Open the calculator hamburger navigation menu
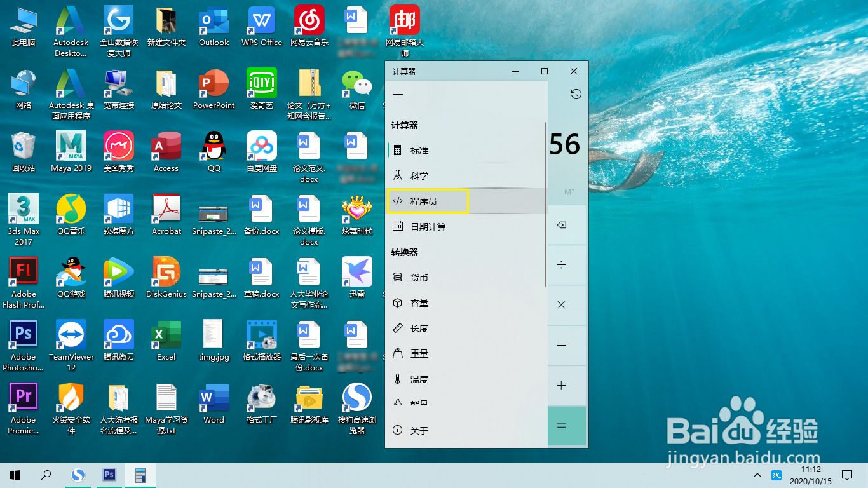This screenshot has width=868, height=488. point(398,94)
